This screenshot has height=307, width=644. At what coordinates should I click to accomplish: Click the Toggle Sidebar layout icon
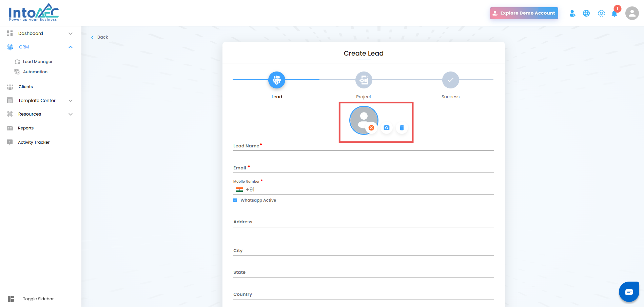coord(11,299)
